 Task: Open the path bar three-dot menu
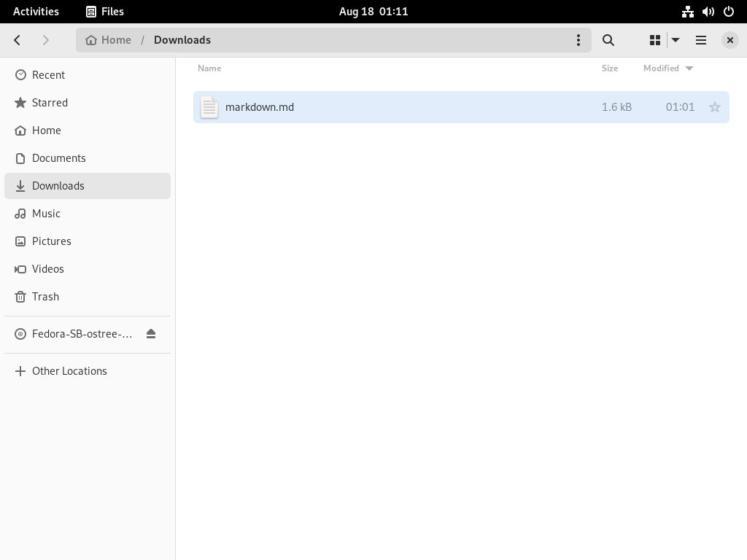578,40
